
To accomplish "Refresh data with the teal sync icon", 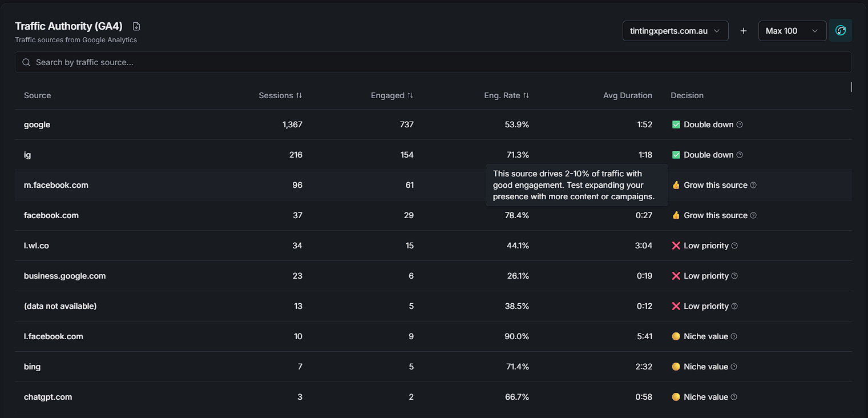I will pyautogui.click(x=841, y=30).
